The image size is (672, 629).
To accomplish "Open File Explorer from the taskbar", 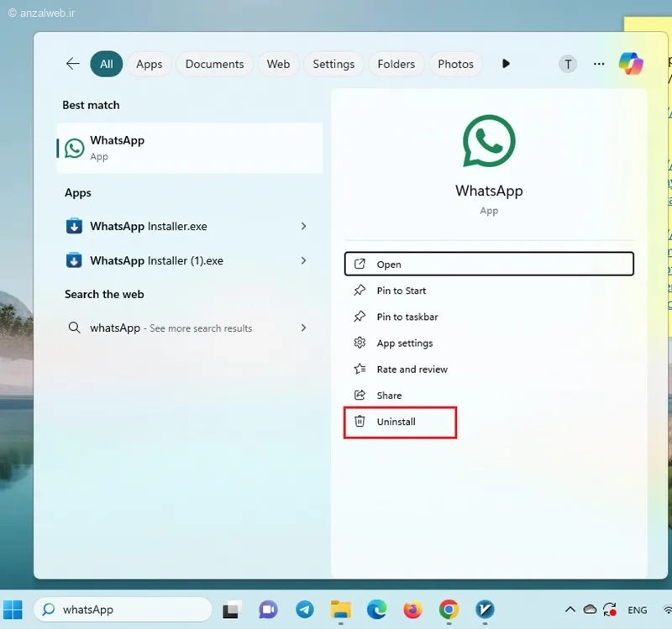I will [x=341, y=610].
